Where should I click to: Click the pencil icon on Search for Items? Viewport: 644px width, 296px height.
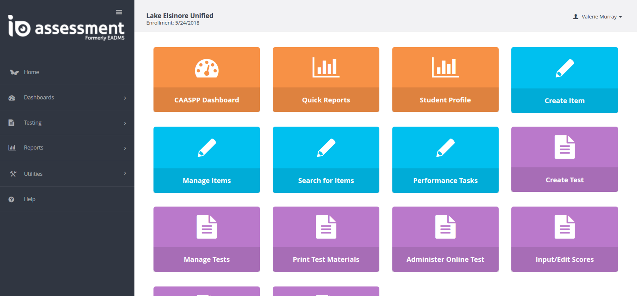(x=326, y=148)
